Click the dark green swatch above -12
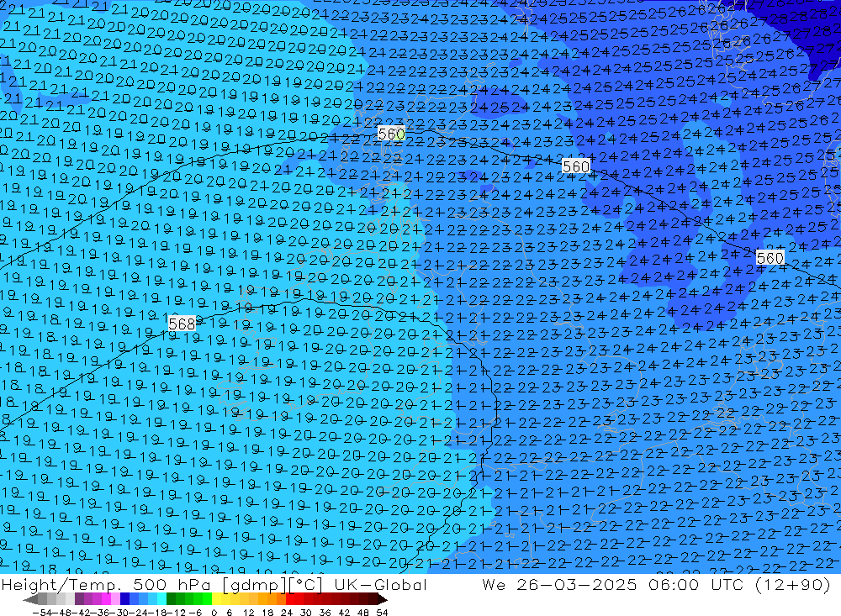 171,599
